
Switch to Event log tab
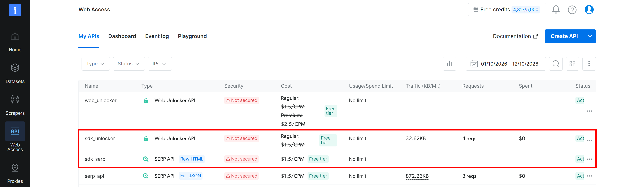157,36
